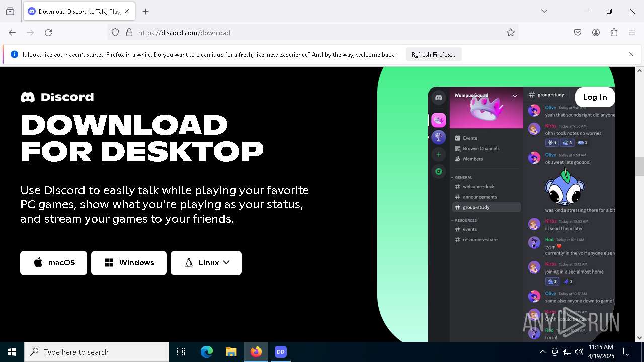This screenshot has width=644, height=362.
Task: Download Discord for Windows
Action: [x=129, y=263]
